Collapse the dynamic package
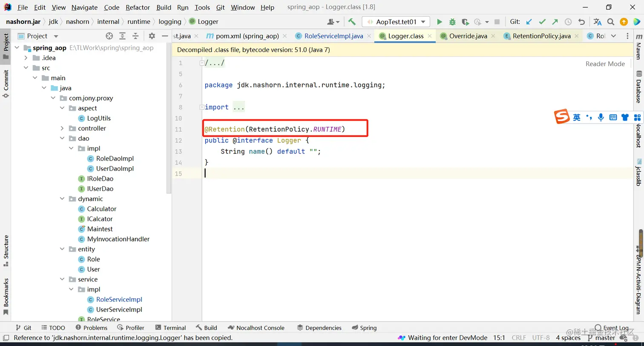 click(62, 199)
